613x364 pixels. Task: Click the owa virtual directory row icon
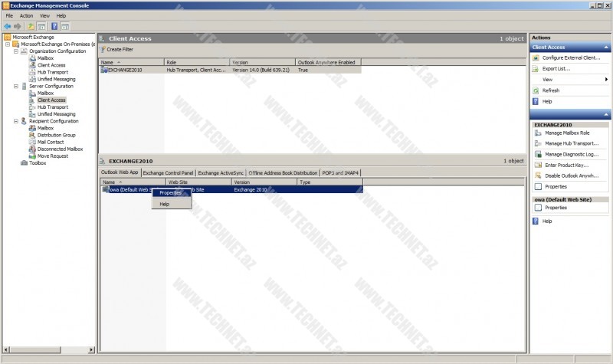point(106,189)
